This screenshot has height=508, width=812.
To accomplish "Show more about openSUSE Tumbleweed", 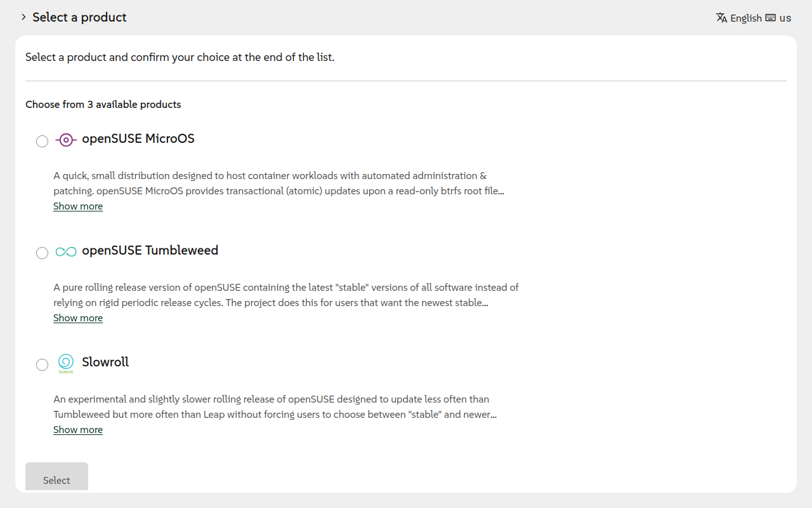I will pyautogui.click(x=77, y=317).
